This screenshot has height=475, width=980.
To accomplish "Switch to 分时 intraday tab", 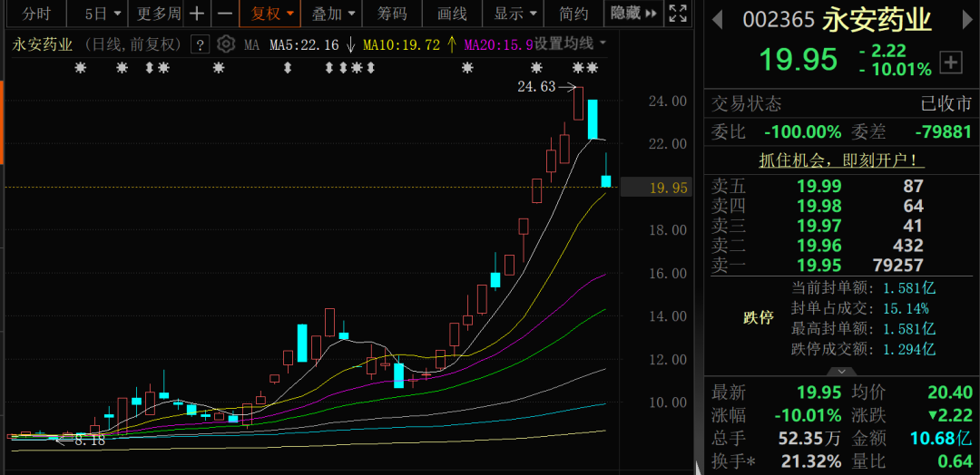I will click(x=36, y=14).
